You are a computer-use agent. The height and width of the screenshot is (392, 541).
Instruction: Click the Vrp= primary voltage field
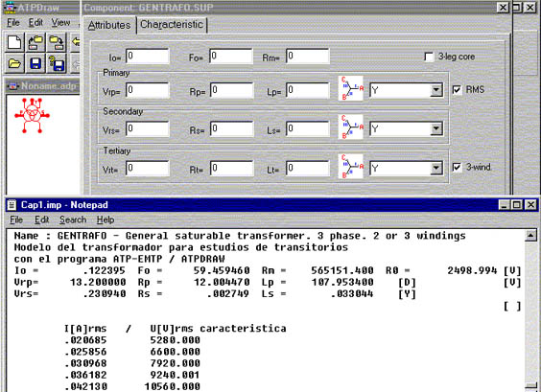pyautogui.click(x=148, y=90)
